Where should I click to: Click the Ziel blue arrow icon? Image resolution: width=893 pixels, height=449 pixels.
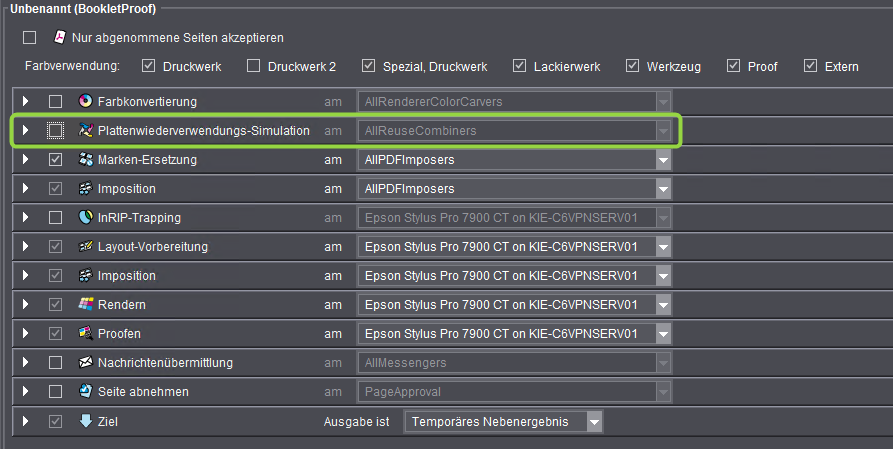pyautogui.click(x=85, y=421)
